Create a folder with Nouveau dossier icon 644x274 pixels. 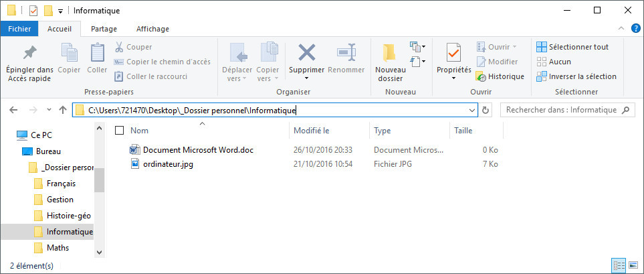coord(389,52)
